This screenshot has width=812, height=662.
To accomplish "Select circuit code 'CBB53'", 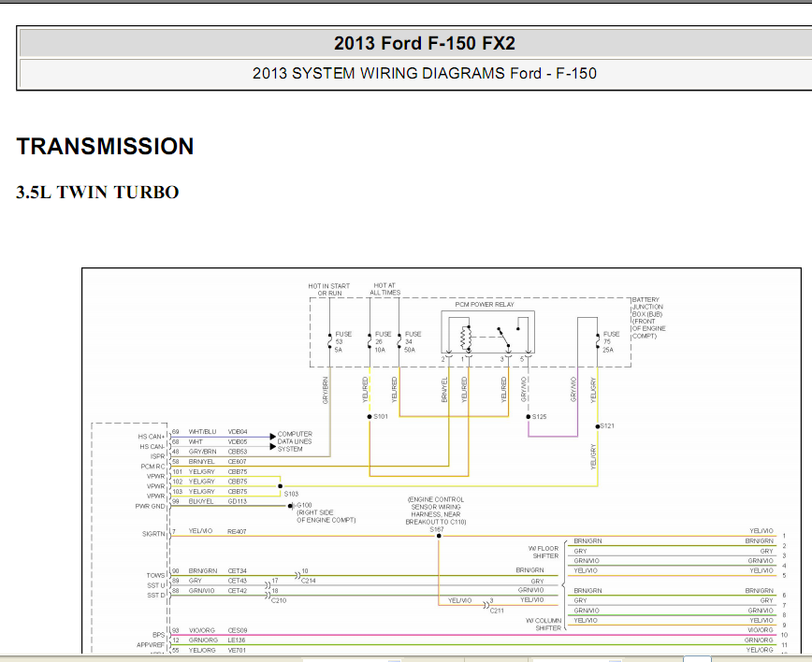I will (238, 452).
